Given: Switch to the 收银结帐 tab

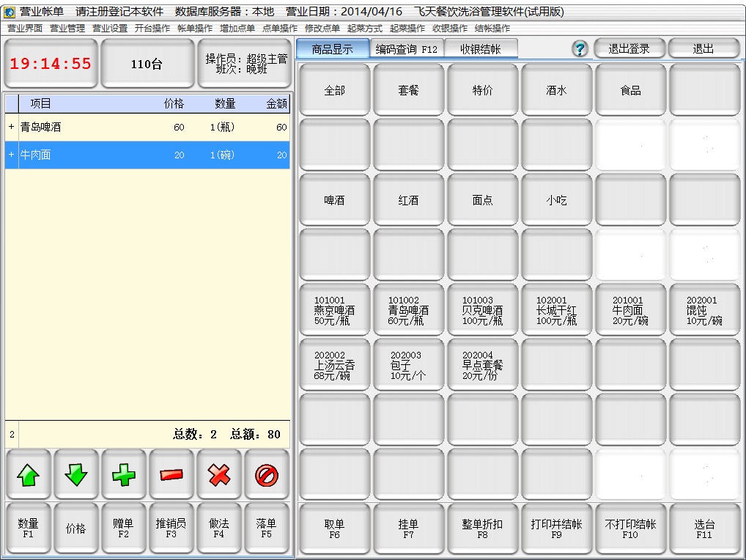Looking at the screenshot, I should 481,49.
